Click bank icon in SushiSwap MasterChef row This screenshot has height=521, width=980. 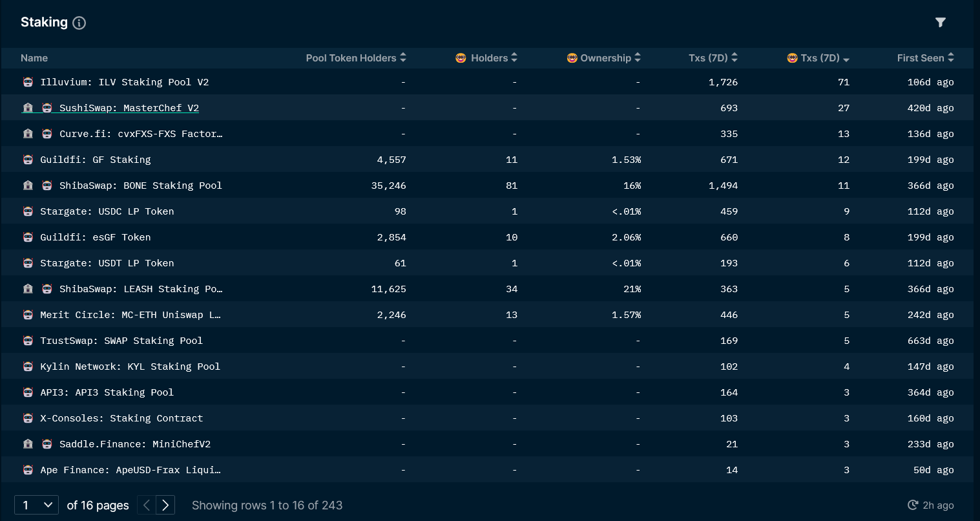click(28, 108)
